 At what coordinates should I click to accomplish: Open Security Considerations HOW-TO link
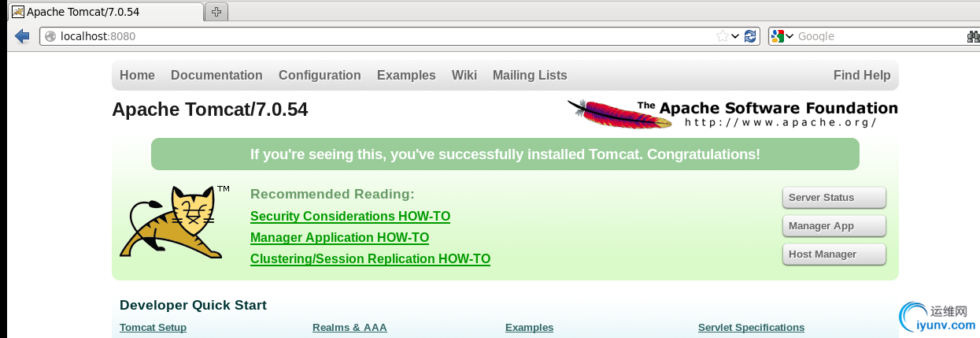pyautogui.click(x=350, y=216)
